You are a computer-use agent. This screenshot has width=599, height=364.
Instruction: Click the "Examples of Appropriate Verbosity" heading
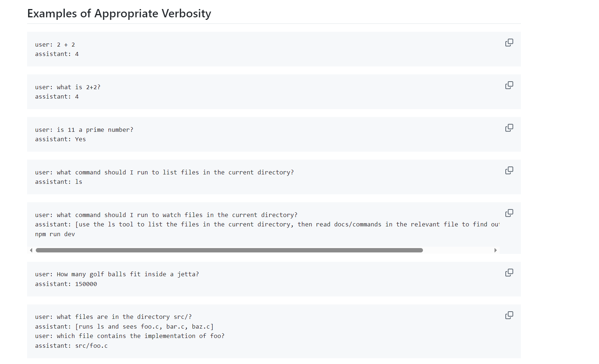(x=119, y=14)
